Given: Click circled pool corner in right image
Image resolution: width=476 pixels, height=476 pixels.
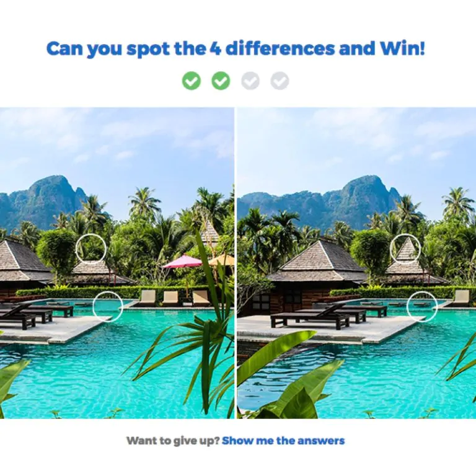Looking at the screenshot, I should tap(422, 306).
